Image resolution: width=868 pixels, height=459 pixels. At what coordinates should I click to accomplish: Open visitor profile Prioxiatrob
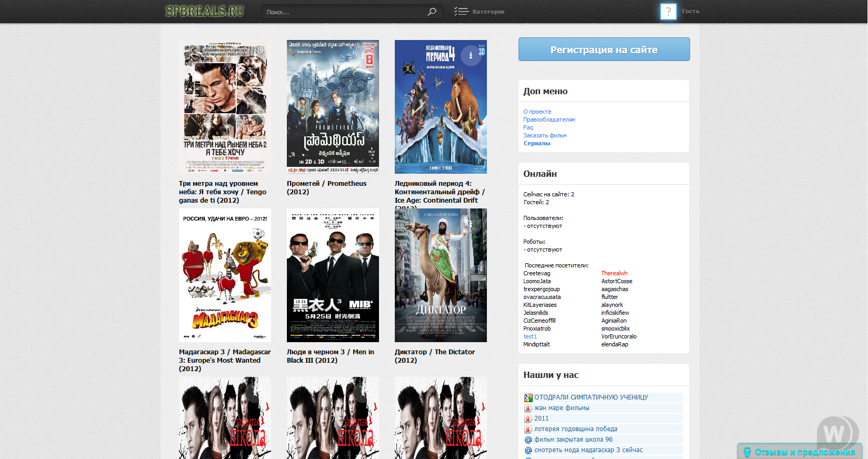click(537, 328)
